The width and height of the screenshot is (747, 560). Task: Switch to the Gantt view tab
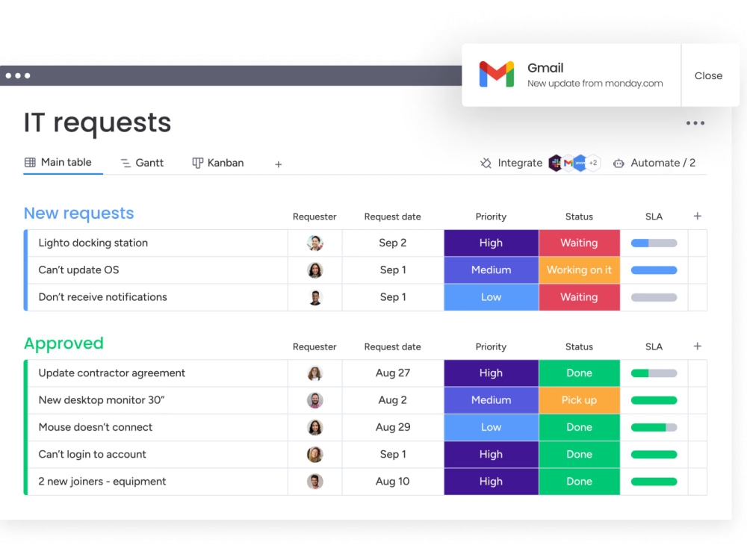[142, 163]
